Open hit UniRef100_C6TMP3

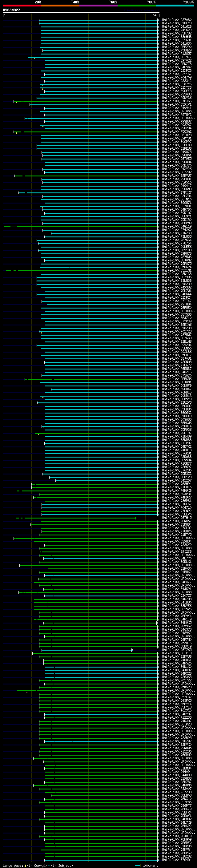pos(177,135)
